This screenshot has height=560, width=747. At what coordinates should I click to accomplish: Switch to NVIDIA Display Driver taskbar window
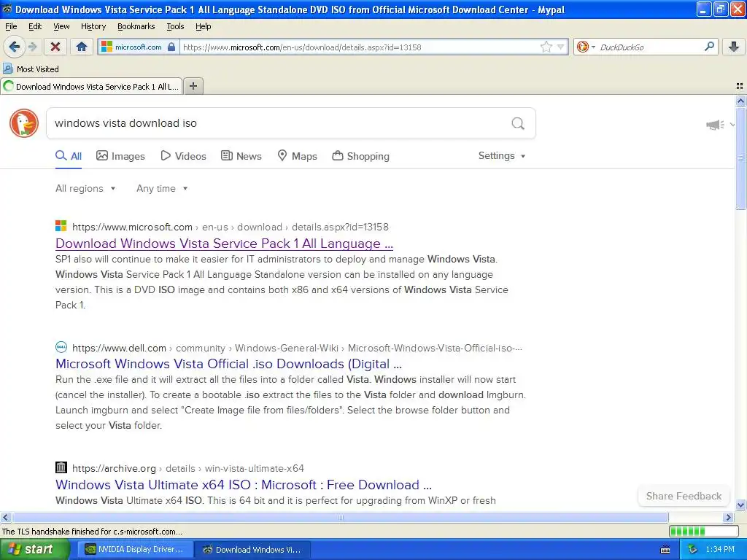click(x=136, y=550)
